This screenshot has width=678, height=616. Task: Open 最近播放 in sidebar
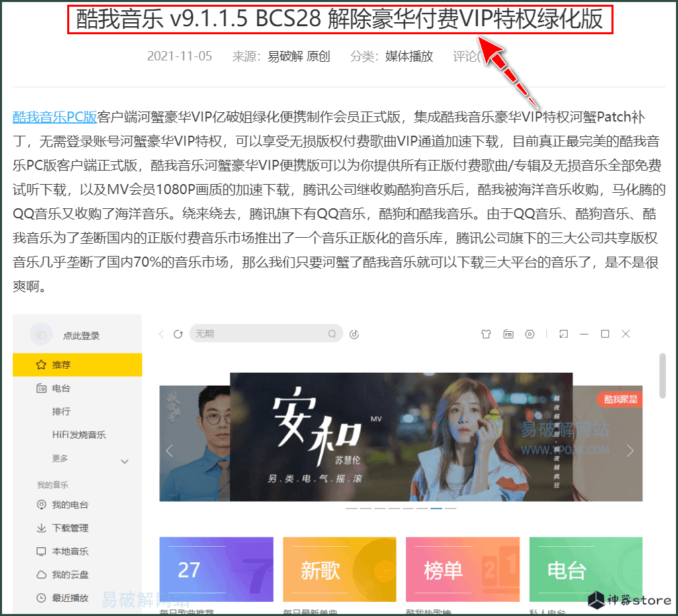click(x=70, y=599)
